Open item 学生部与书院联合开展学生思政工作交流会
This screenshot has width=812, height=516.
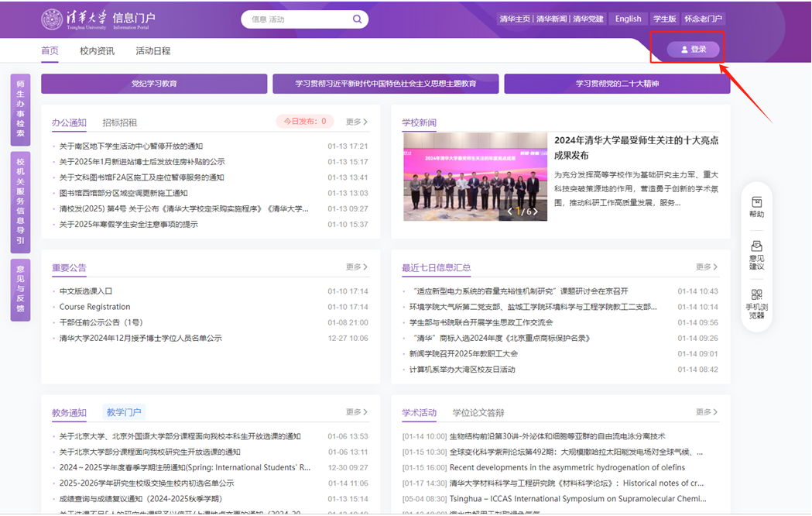(481, 322)
